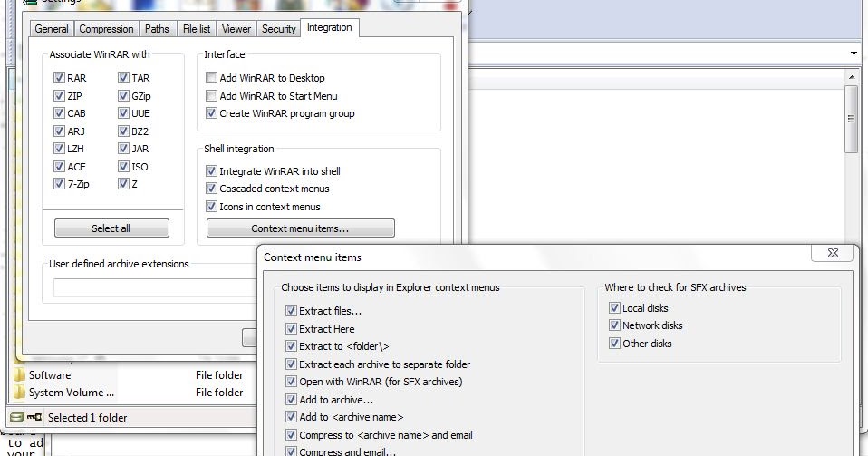Toggle Add to archive... context item

pos(291,400)
